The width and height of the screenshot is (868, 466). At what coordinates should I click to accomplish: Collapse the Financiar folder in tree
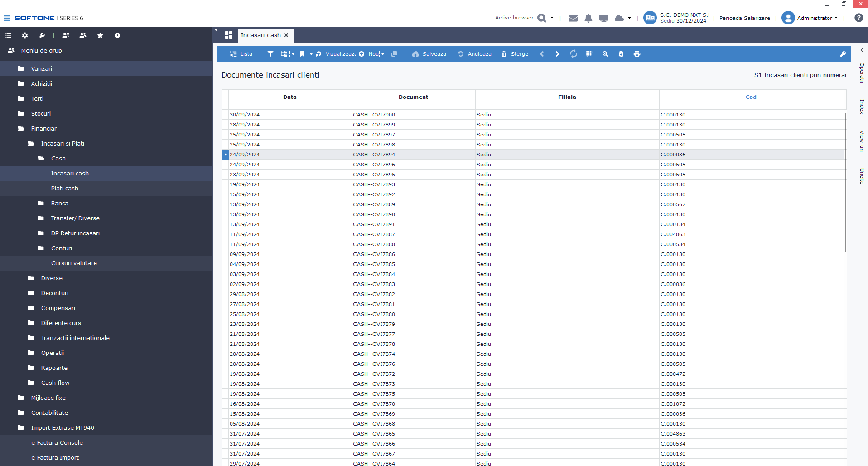[x=43, y=128]
